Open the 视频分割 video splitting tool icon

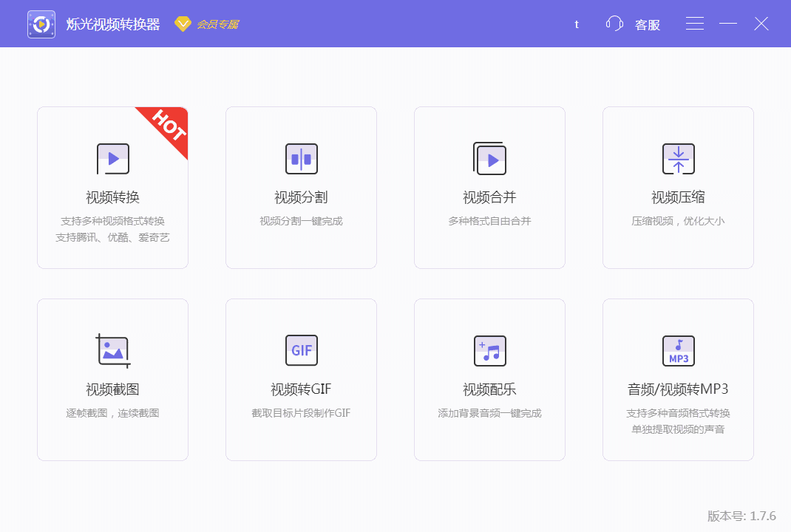301,159
